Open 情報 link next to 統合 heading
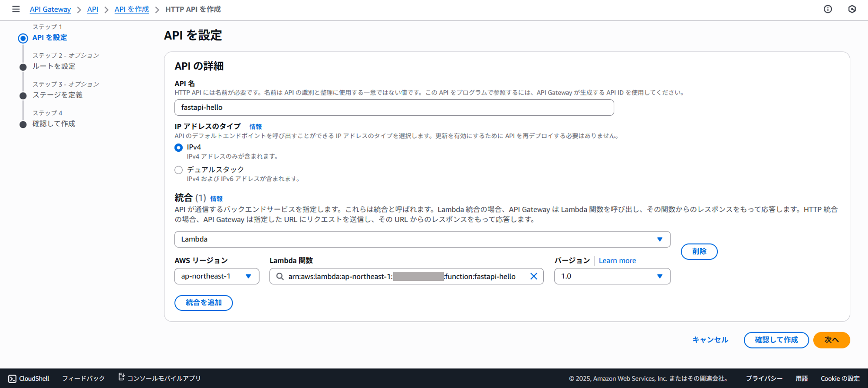 coord(217,199)
